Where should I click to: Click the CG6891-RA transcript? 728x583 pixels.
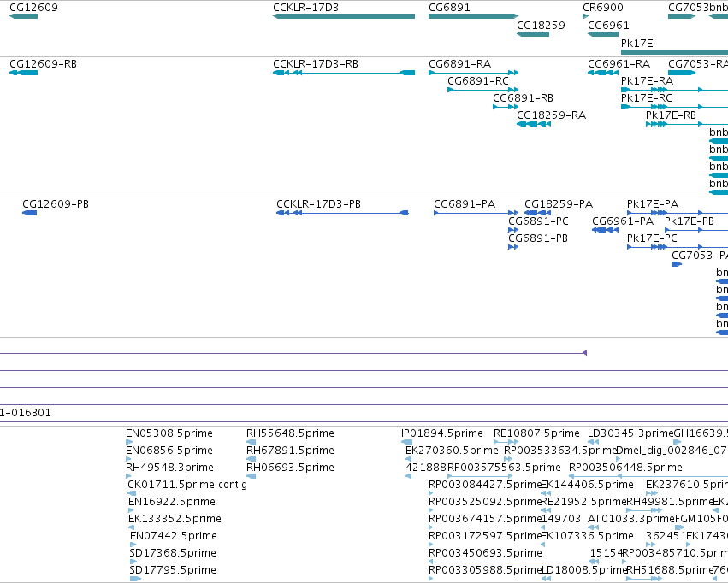[473, 73]
